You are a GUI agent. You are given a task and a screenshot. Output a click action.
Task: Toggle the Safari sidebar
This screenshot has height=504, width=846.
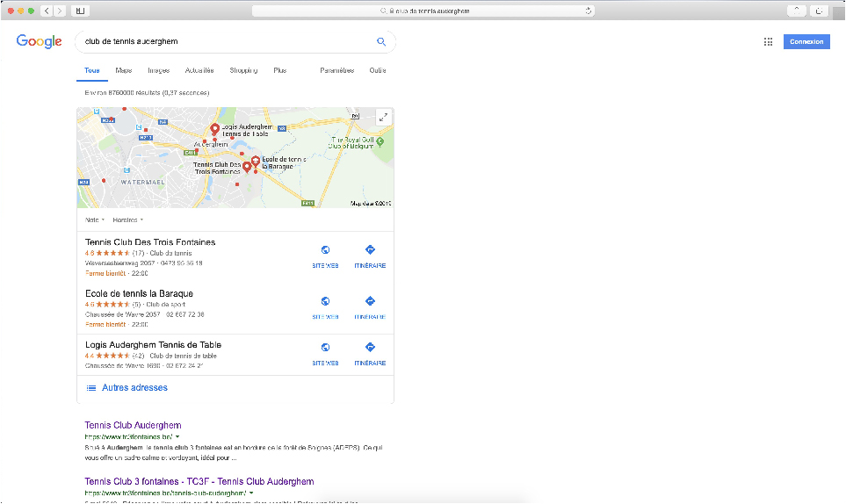coord(81,11)
